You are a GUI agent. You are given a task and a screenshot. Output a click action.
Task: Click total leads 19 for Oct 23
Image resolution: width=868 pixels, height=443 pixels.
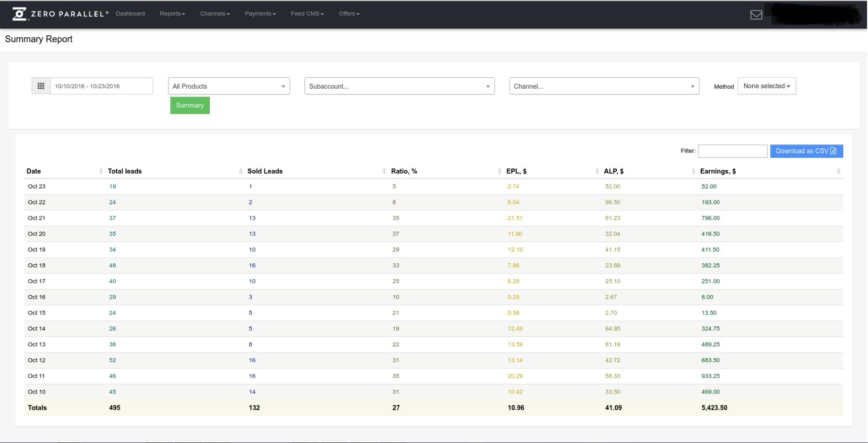click(x=112, y=186)
